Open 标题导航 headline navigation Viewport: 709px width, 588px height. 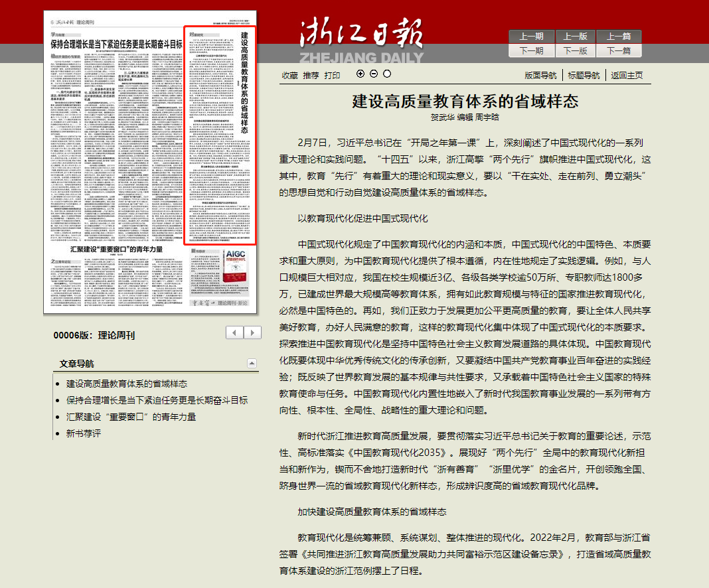(x=584, y=75)
